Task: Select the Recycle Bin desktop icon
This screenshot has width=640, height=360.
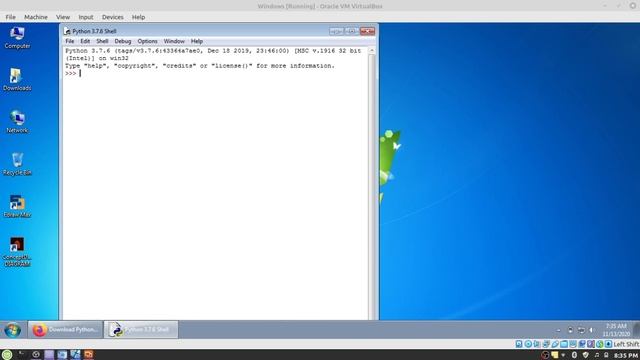Action: tap(17, 164)
